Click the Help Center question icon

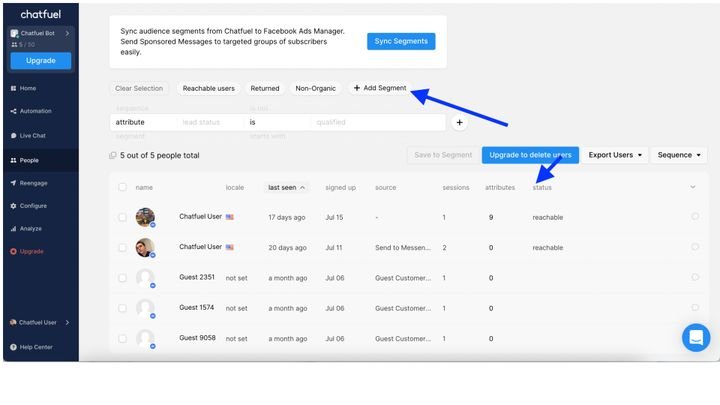[13, 347]
